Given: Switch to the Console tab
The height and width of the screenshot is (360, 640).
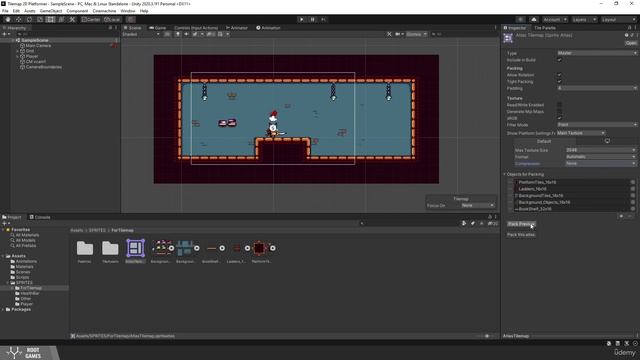Looking at the screenshot, I should click(x=40, y=217).
